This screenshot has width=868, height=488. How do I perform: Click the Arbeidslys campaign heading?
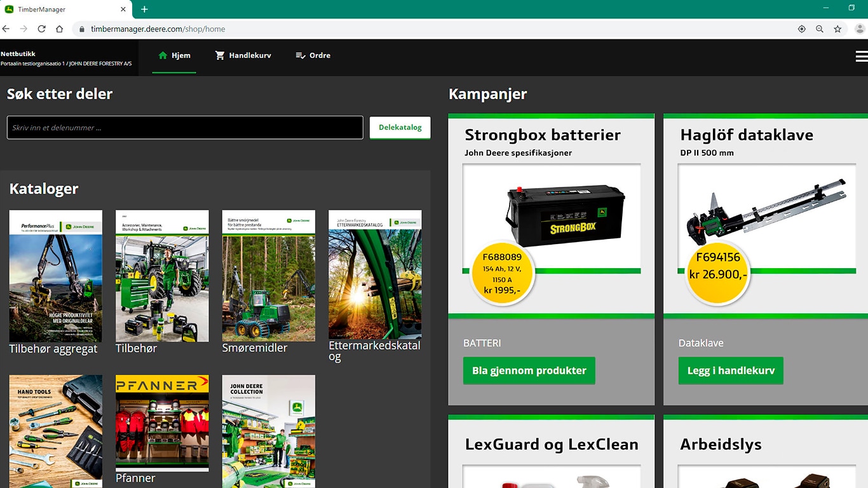(721, 444)
